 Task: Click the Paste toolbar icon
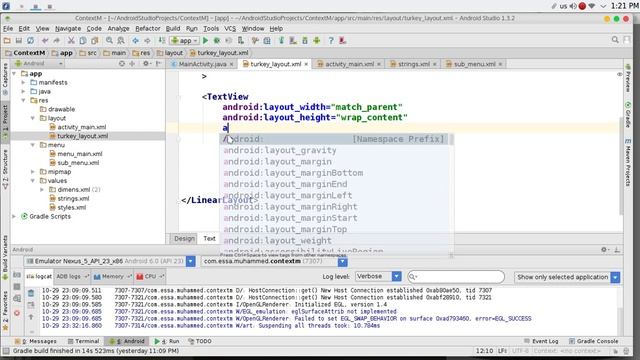[x=95, y=40]
